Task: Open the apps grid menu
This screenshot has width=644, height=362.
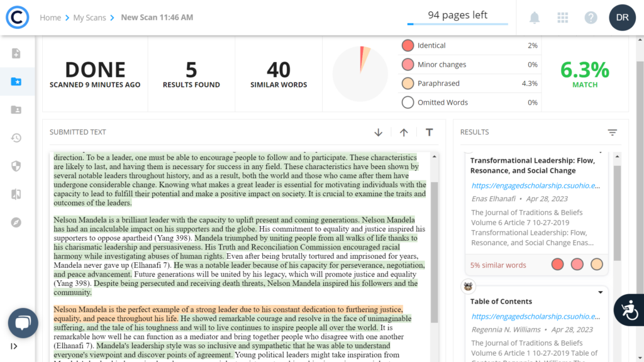Action: click(563, 18)
